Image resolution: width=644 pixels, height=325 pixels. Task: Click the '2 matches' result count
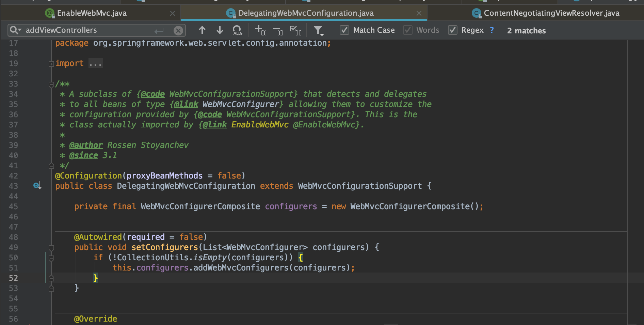click(x=526, y=31)
